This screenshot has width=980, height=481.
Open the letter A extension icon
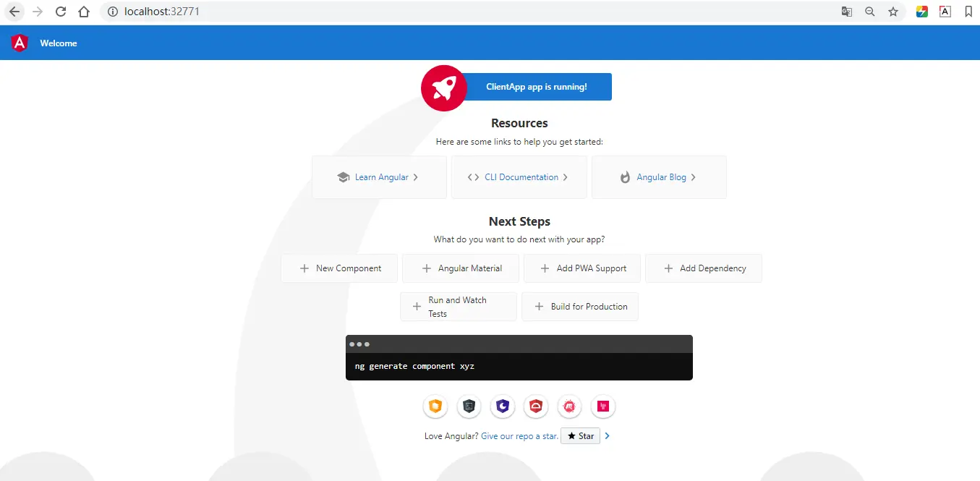(x=945, y=12)
